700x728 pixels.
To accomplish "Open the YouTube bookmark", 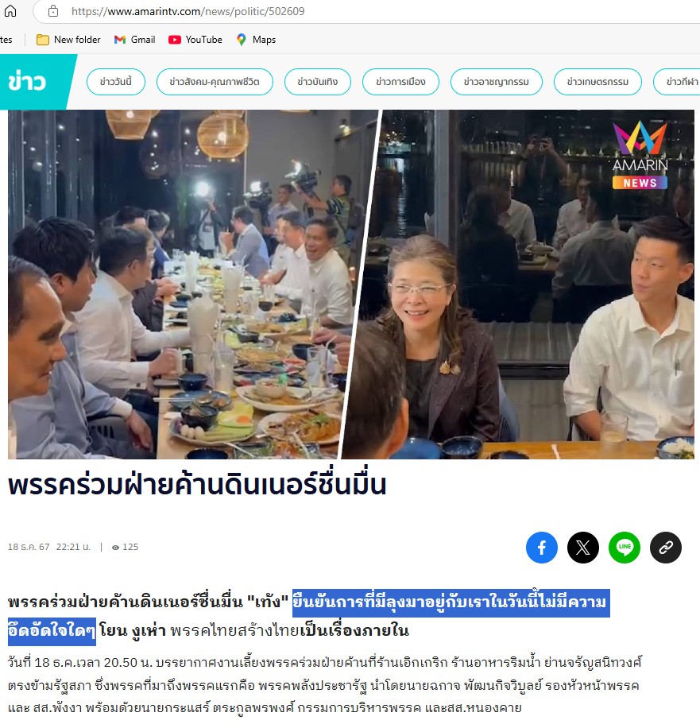I will (195, 40).
